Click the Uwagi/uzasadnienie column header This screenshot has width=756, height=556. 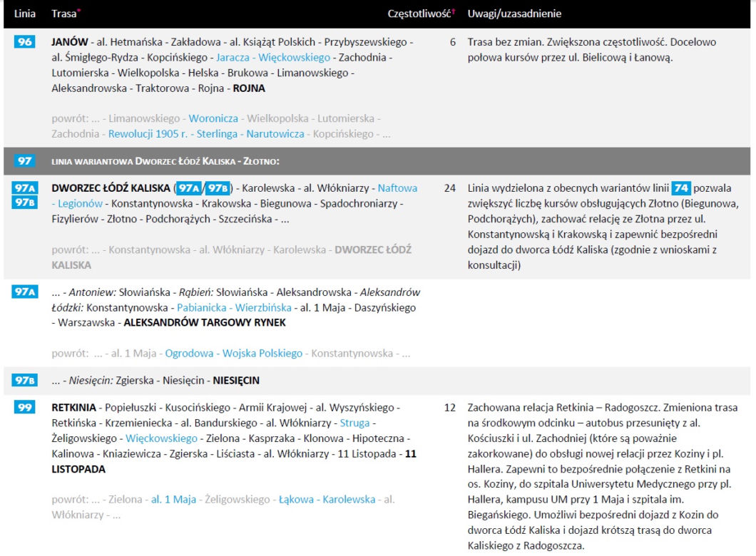[x=514, y=14]
